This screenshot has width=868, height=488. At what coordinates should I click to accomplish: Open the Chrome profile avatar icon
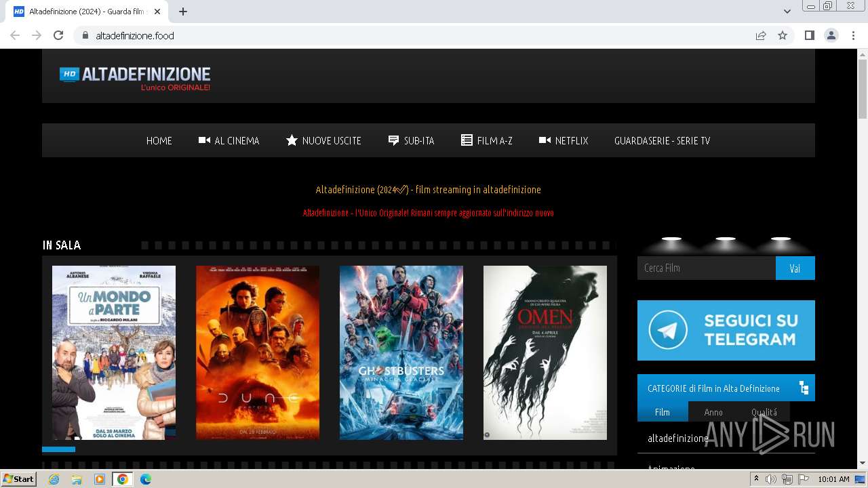tap(831, 35)
